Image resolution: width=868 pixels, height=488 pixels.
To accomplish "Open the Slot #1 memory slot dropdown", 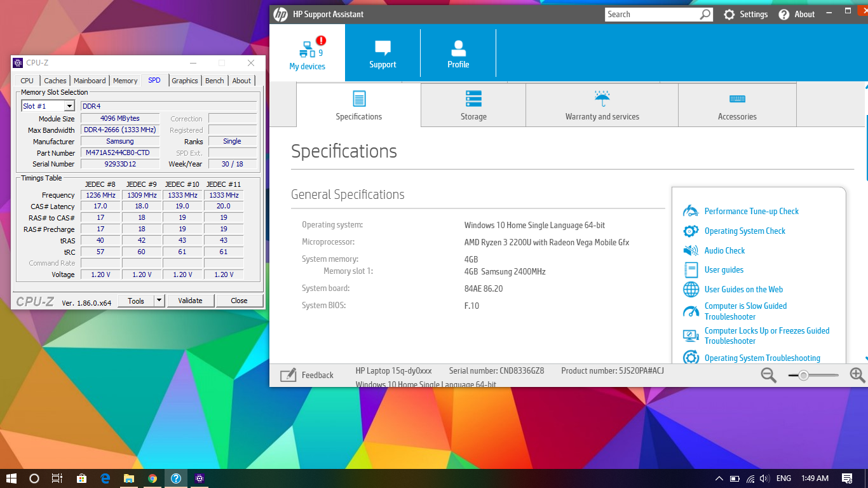I will 69,106.
